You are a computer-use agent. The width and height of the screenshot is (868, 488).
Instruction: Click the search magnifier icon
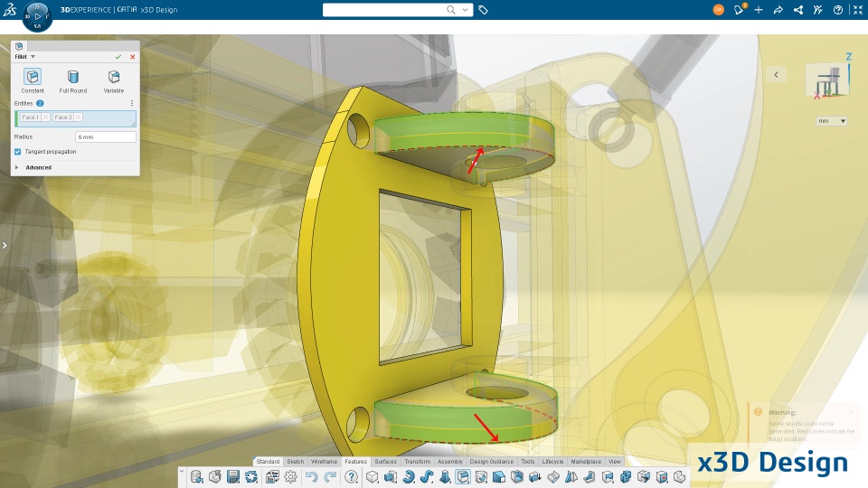[x=451, y=10]
